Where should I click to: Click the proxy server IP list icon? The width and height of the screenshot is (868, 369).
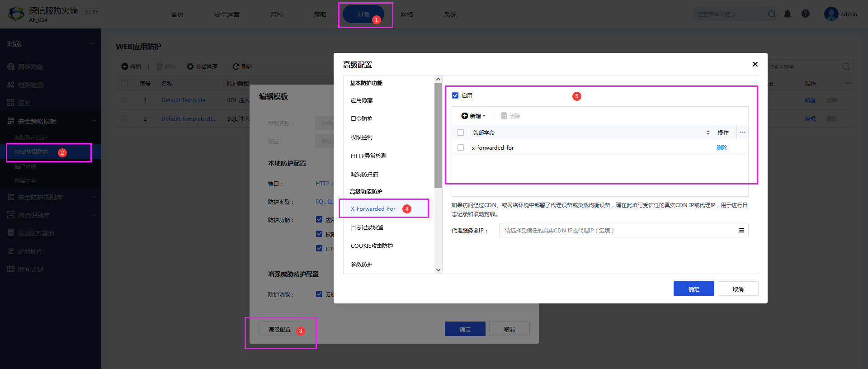pyautogui.click(x=741, y=230)
